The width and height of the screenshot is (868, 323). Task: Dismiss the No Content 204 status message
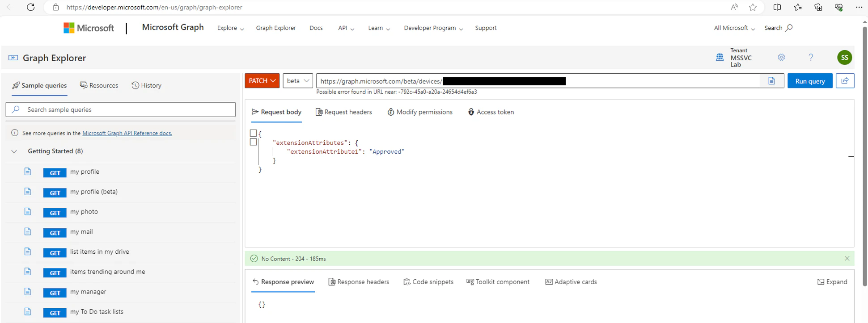[x=847, y=259]
